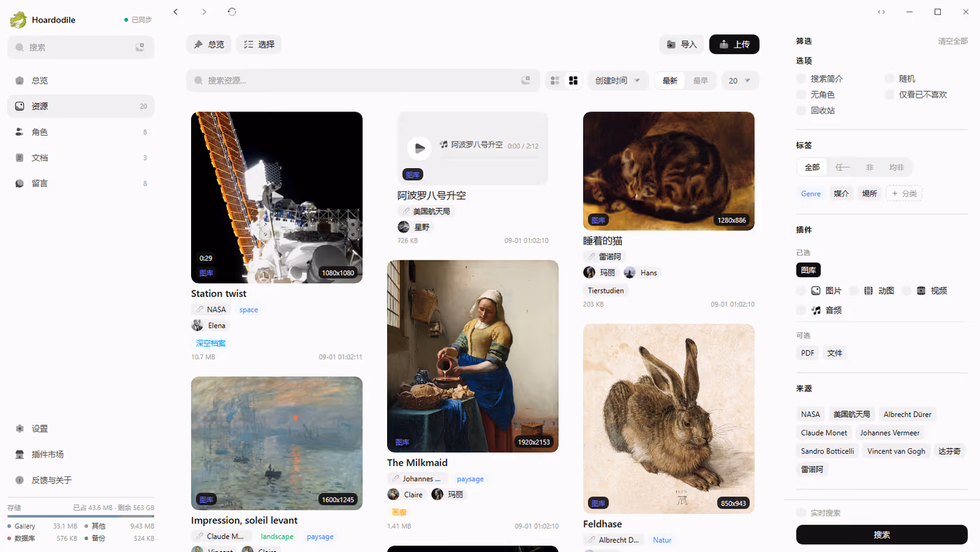
Task: Open the page size dropdown showing 20
Action: 740,81
